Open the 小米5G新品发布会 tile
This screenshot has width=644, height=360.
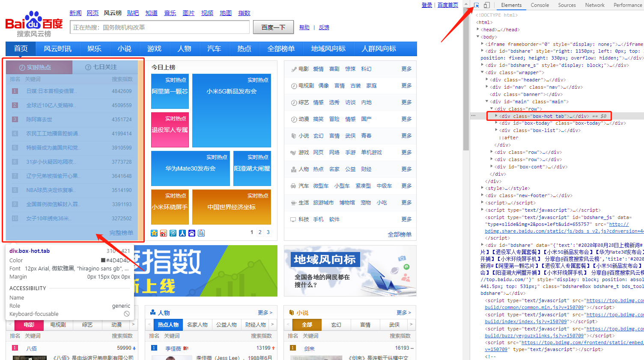coord(232,111)
